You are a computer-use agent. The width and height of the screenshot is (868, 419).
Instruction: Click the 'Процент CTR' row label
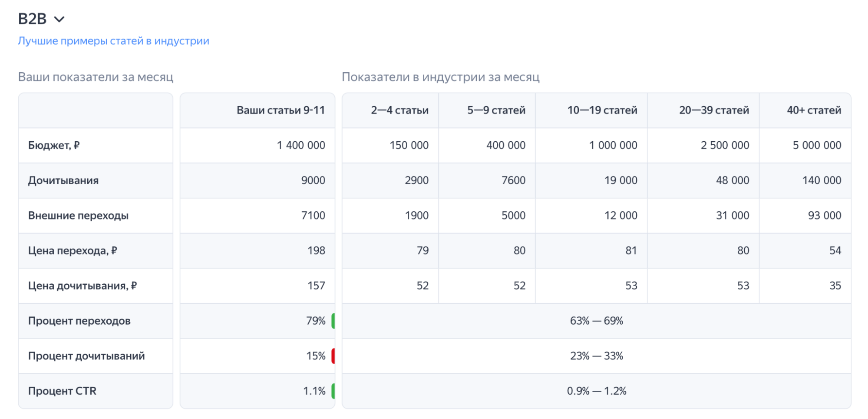tap(62, 391)
